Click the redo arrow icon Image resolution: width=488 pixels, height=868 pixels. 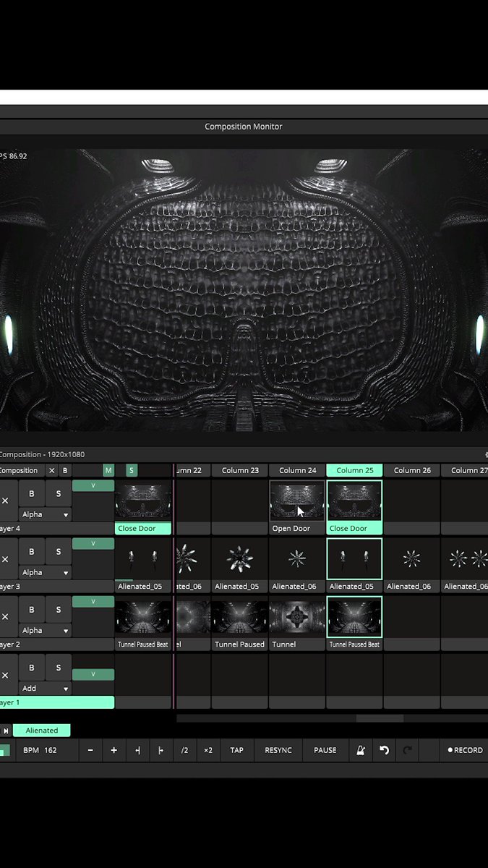pos(407,750)
